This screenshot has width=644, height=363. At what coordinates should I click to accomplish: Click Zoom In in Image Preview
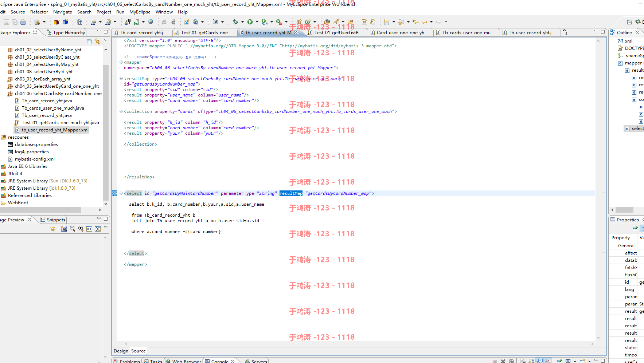81,229
